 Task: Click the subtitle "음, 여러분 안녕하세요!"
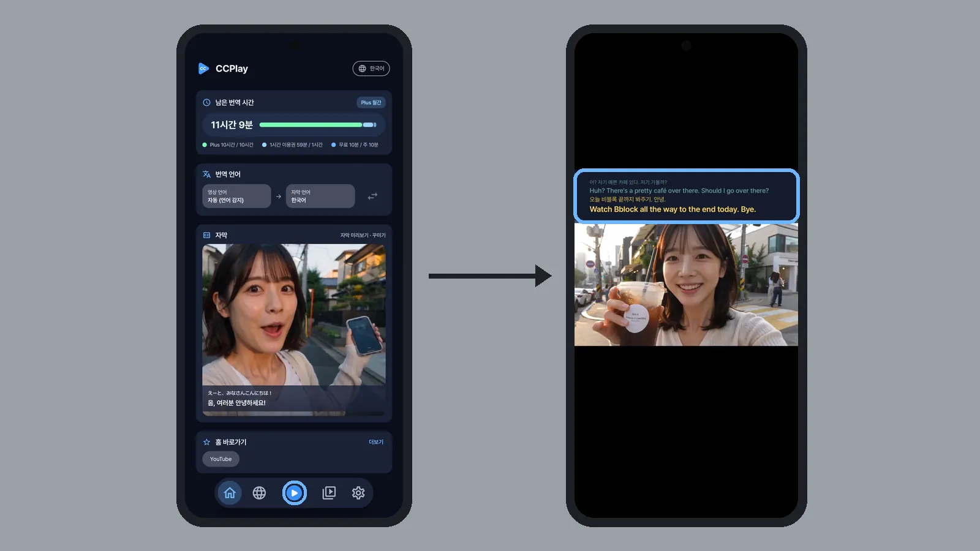point(236,403)
